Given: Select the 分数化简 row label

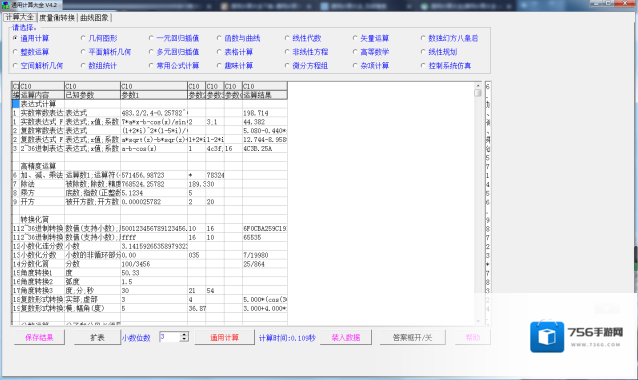Looking at the screenshot, I should point(42,264).
